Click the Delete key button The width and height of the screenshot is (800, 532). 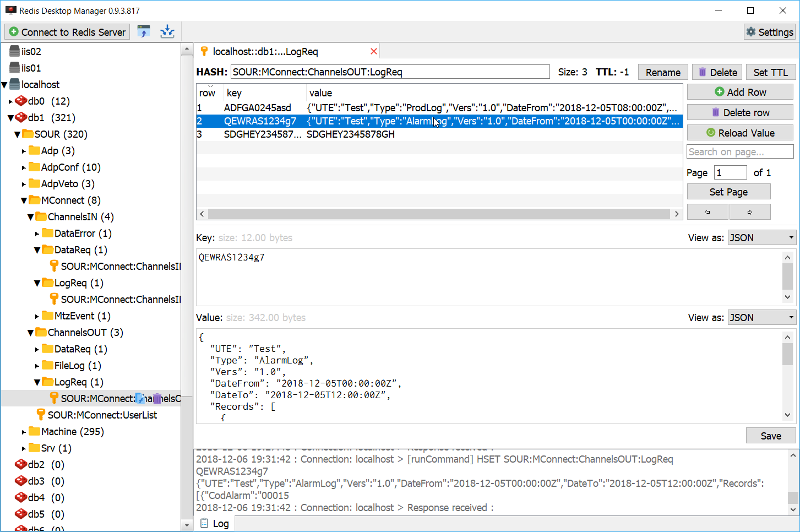tap(717, 72)
